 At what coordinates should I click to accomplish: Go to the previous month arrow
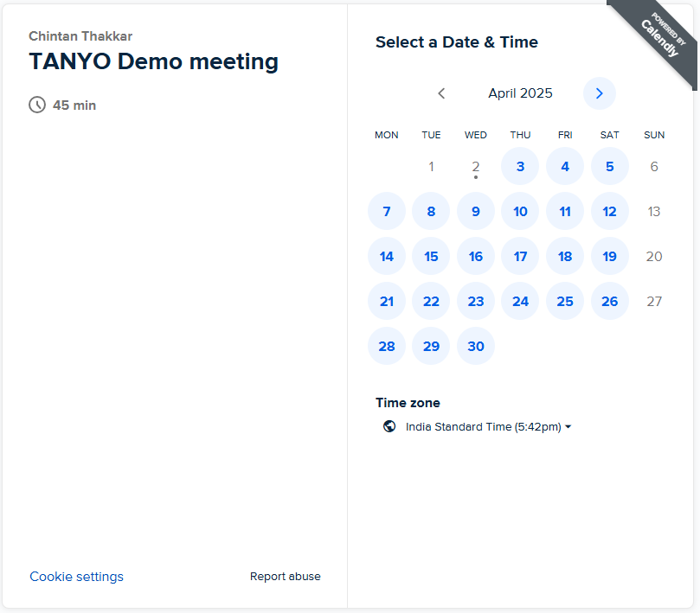tap(441, 93)
